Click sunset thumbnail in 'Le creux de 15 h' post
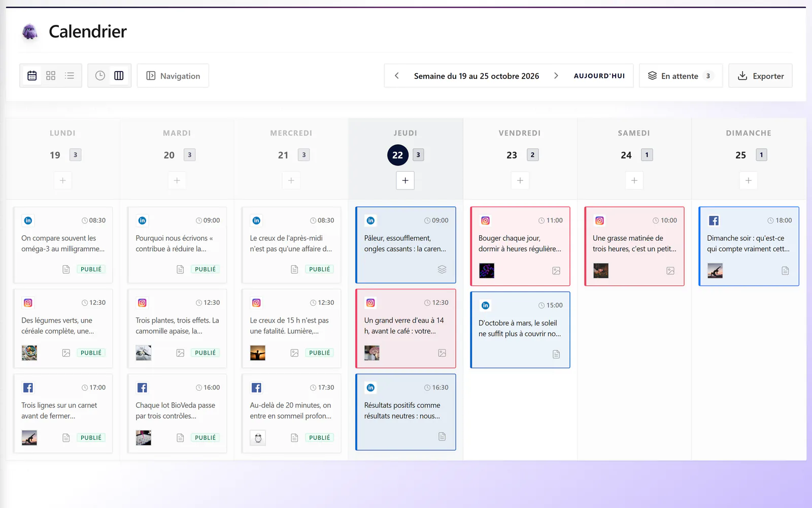The height and width of the screenshot is (508, 812). [258, 353]
